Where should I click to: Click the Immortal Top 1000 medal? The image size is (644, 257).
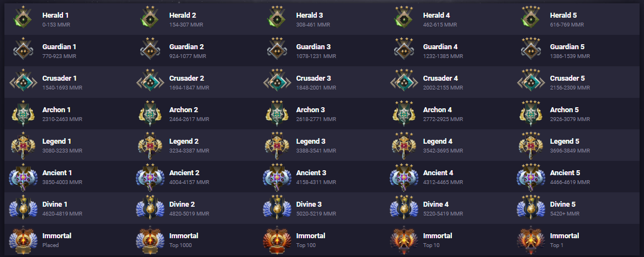pos(147,240)
